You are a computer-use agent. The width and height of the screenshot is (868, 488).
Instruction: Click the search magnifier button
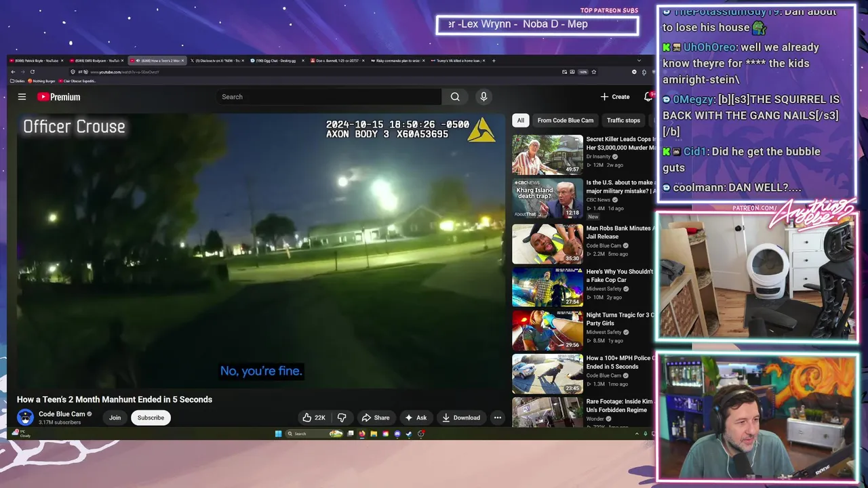[455, 97]
